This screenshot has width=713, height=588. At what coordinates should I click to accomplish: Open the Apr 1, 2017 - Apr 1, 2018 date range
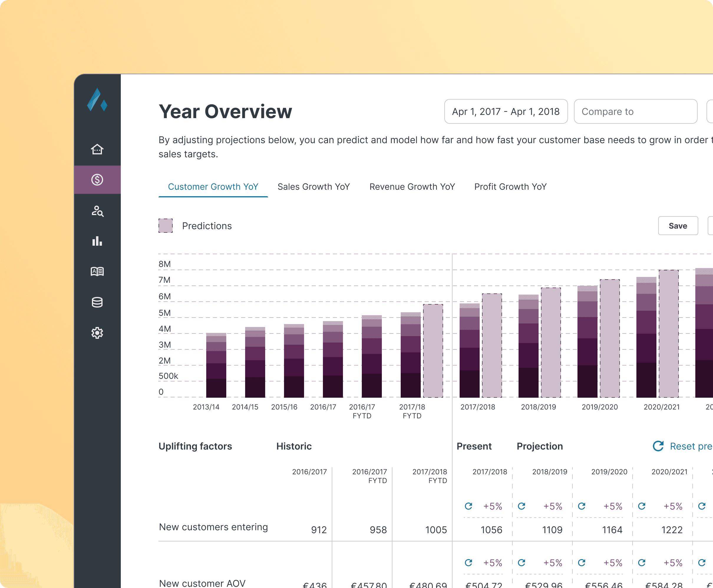(506, 111)
